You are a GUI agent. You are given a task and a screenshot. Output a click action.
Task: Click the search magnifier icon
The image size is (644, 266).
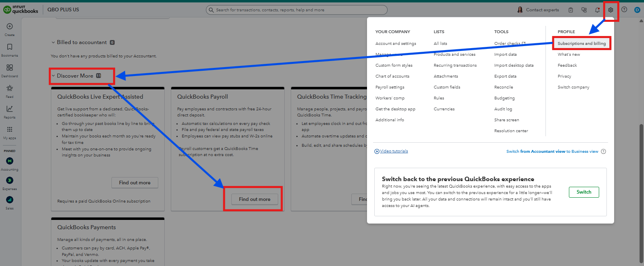[211, 10]
